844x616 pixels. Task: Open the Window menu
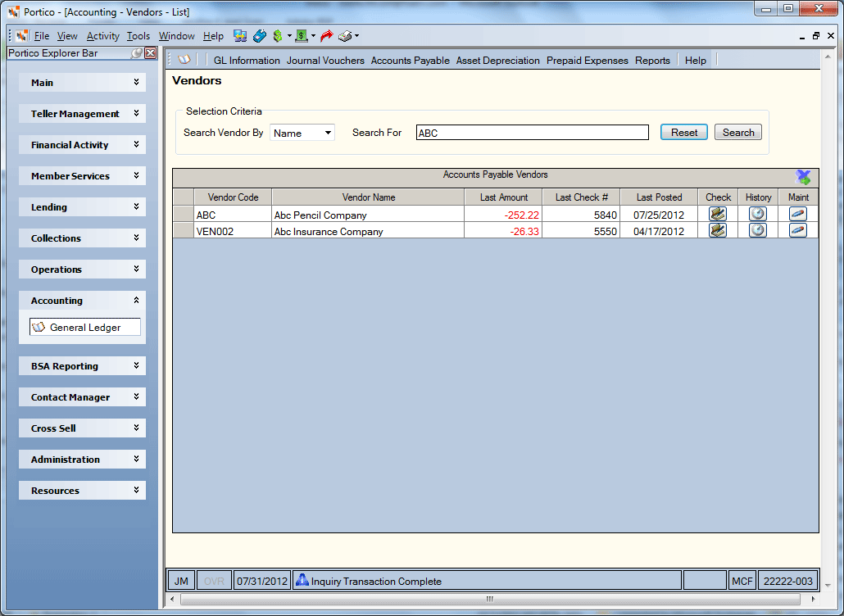pyautogui.click(x=176, y=36)
